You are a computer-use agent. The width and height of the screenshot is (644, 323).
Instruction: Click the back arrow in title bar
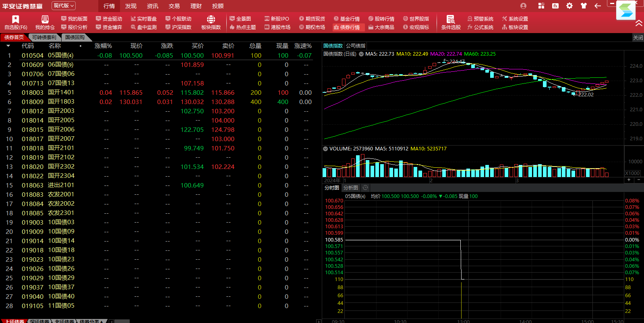point(598,6)
